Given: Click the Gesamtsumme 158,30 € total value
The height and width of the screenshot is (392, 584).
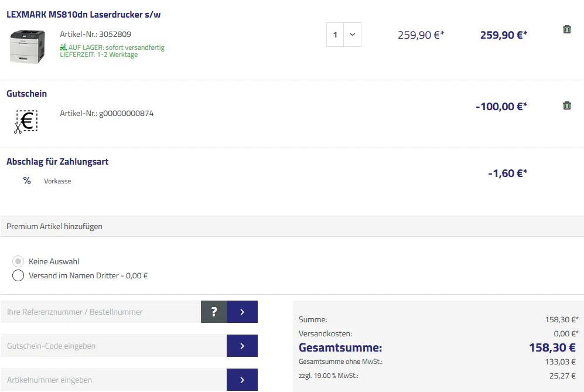Looking at the screenshot, I should [552, 347].
